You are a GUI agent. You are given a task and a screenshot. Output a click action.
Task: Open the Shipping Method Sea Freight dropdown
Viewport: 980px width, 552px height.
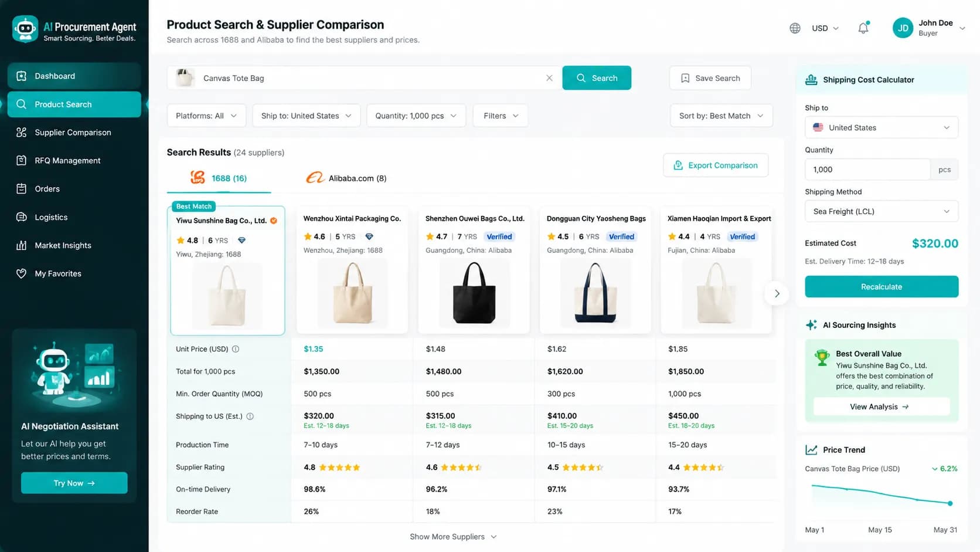coord(881,211)
